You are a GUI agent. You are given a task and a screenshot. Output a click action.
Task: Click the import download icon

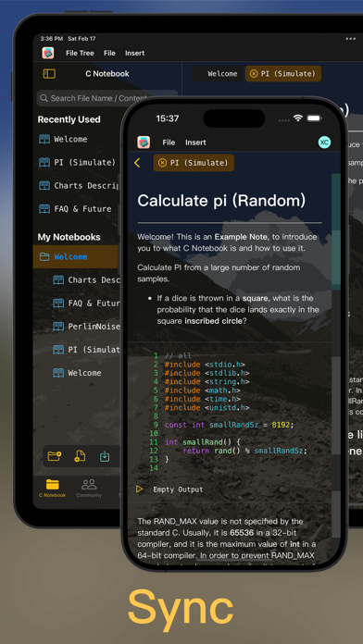(105, 456)
